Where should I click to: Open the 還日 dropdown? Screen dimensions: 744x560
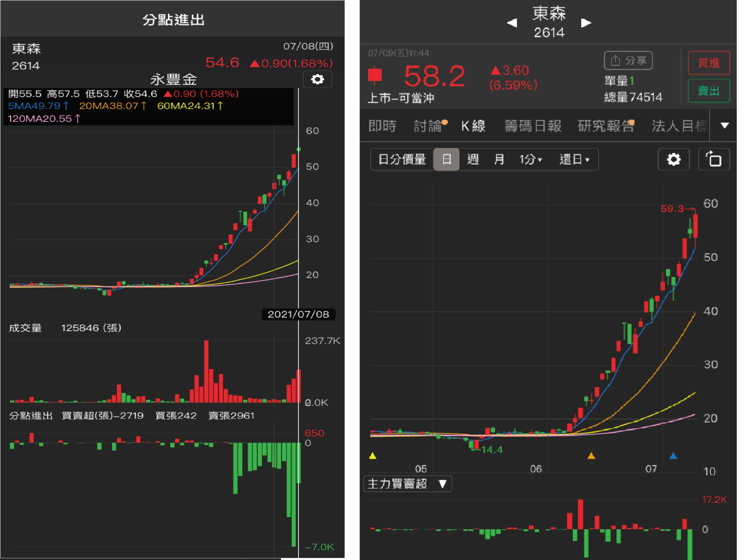(574, 159)
